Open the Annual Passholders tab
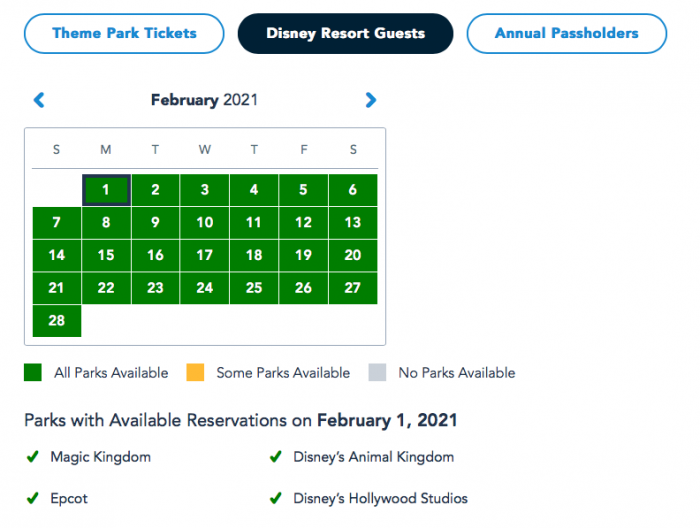This screenshot has width=700, height=528. [566, 33]
